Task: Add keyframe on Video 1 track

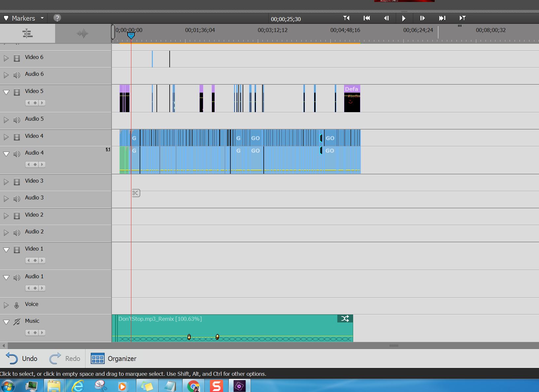Action: [35, 260]
